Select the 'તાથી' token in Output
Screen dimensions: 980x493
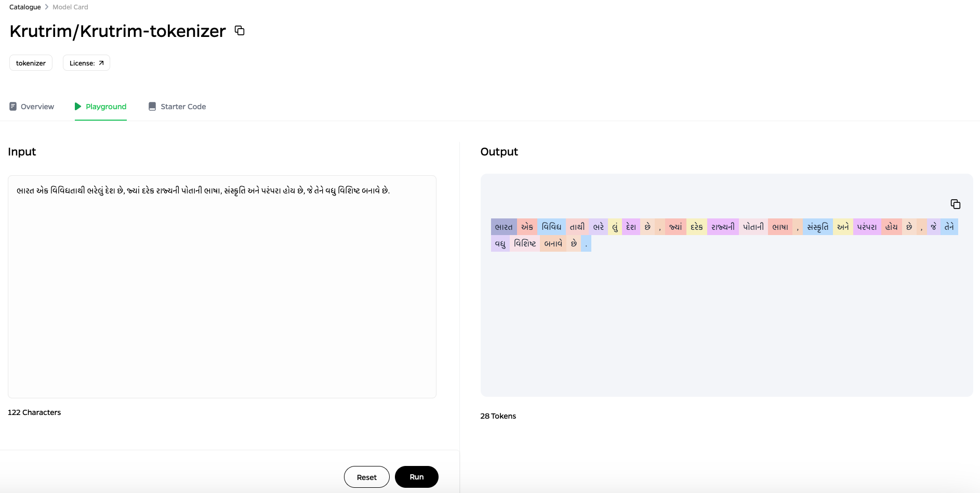tap(577, 227)
